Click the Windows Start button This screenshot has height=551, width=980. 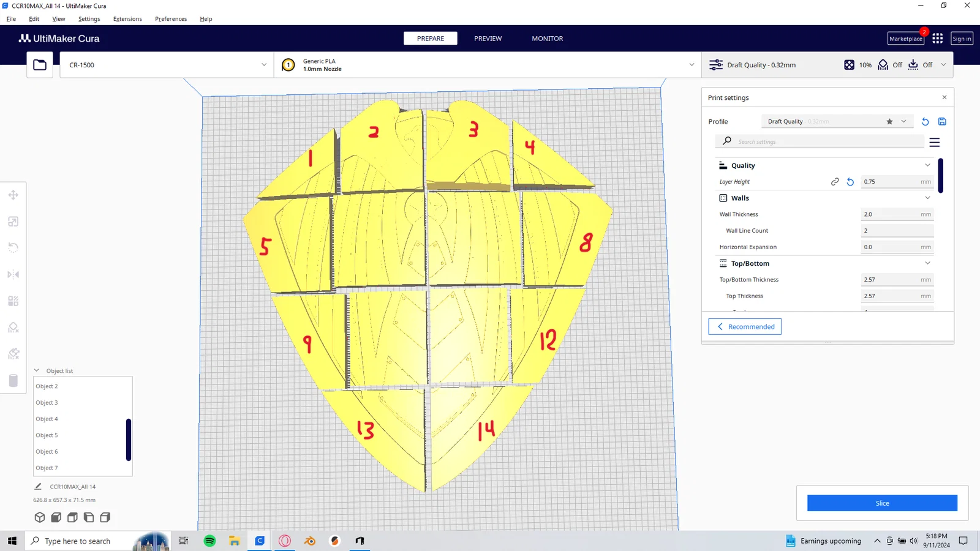(12, 541)
